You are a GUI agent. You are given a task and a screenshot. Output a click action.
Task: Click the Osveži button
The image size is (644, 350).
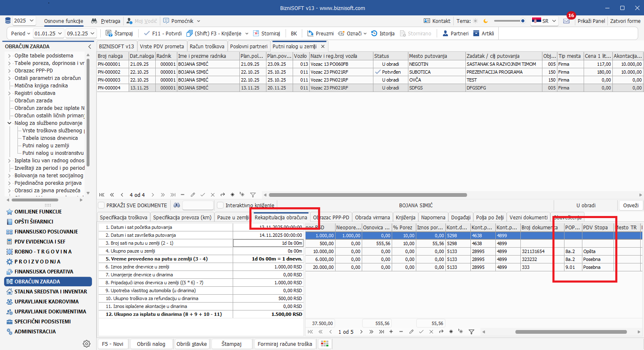click(631, 205)
